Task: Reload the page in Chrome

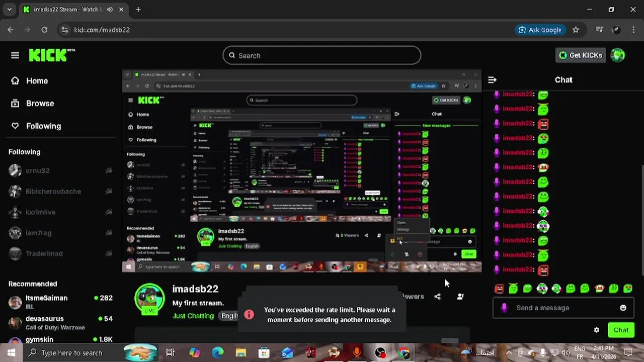Action: click(x=44, y=30)
